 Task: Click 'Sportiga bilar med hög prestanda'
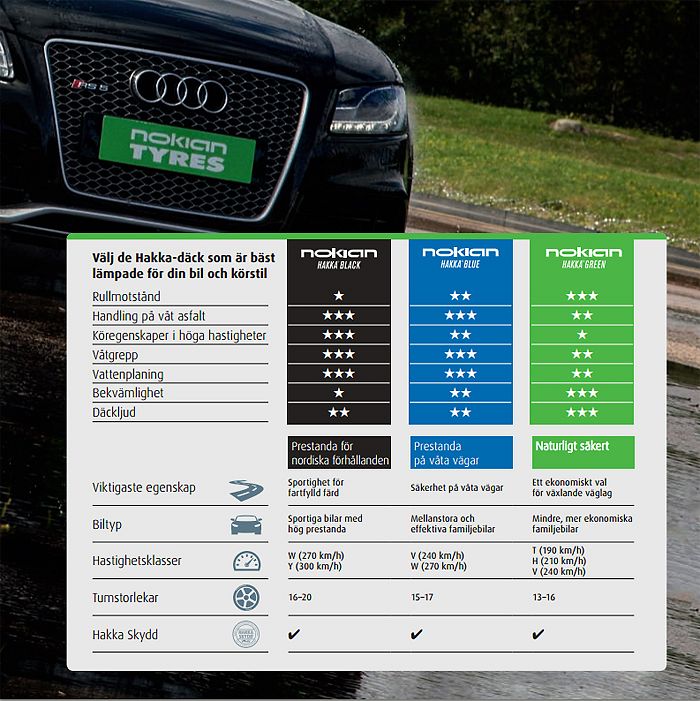pos(325,524)
